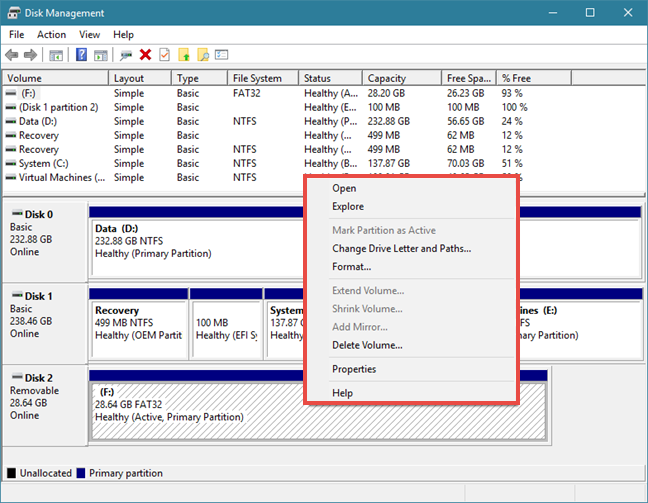Choose Format... from the context menu
This screenshot has height=503, width=648.
click(352, 267)
